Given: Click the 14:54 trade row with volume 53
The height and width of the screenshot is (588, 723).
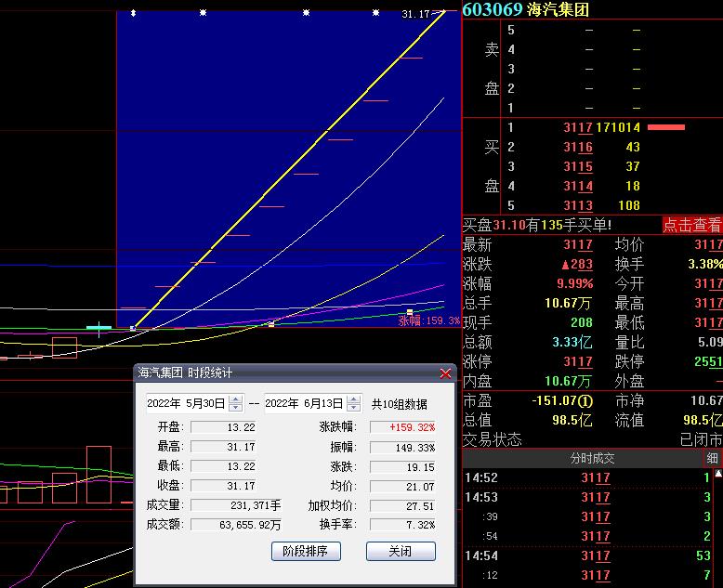Looking at the screenshot, I should click(x=592, y=555).
